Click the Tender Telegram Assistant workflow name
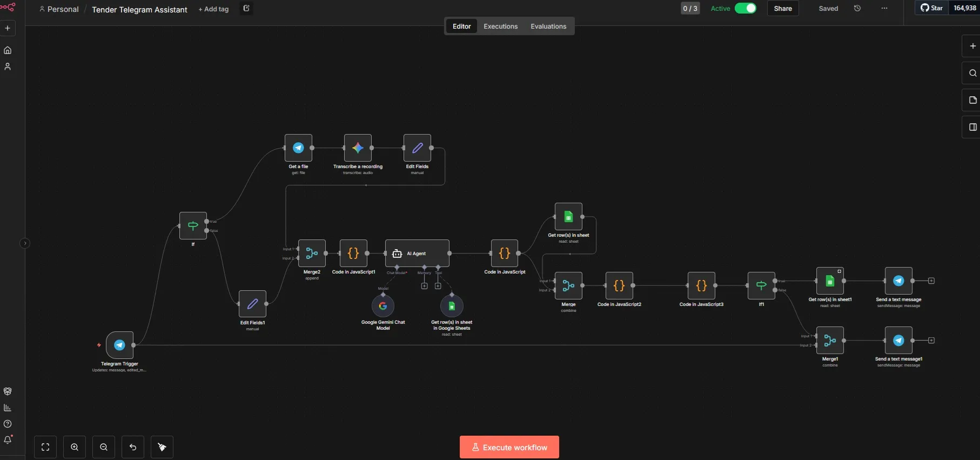 [x=139, y=10]
